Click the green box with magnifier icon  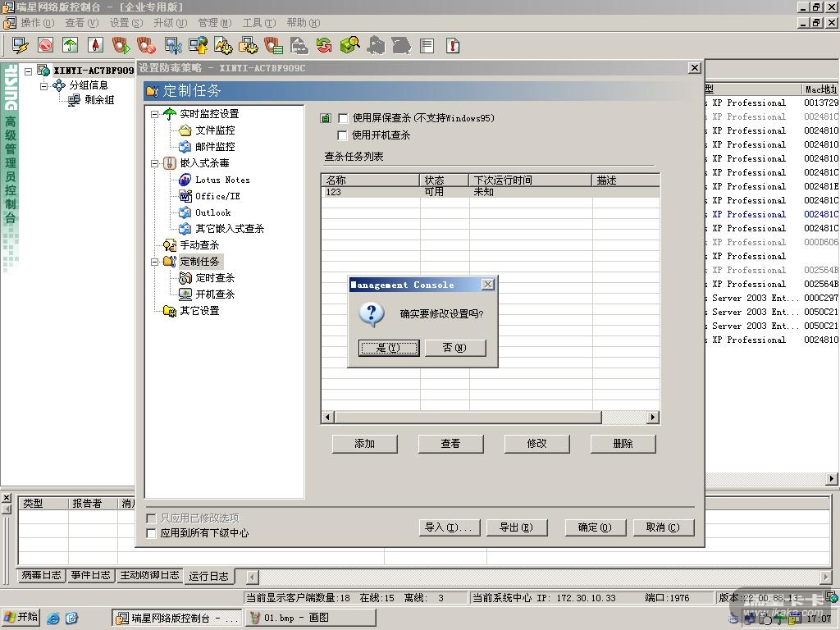point(349,46)
